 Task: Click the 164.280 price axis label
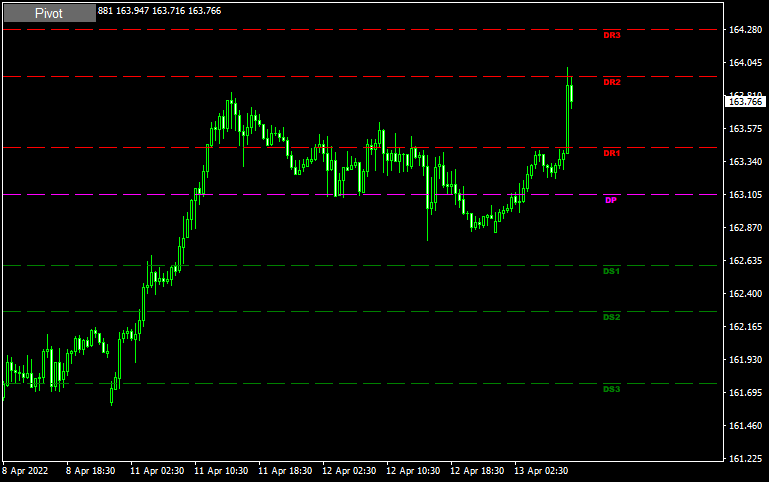(x=745, y=30)
